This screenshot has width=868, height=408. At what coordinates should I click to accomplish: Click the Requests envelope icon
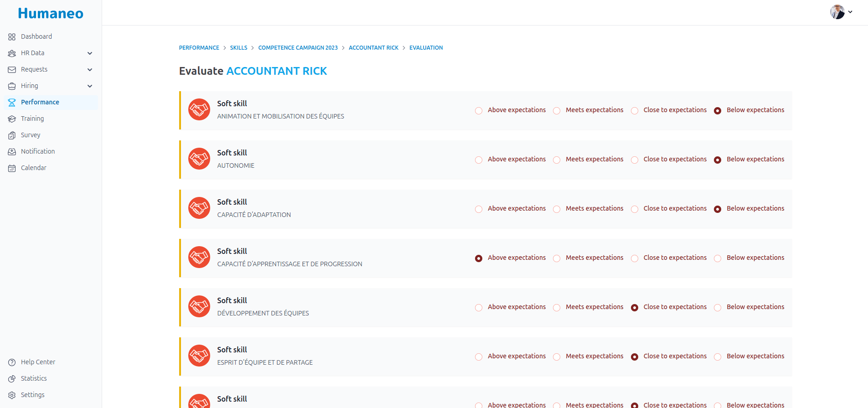(x=12, y=70)
